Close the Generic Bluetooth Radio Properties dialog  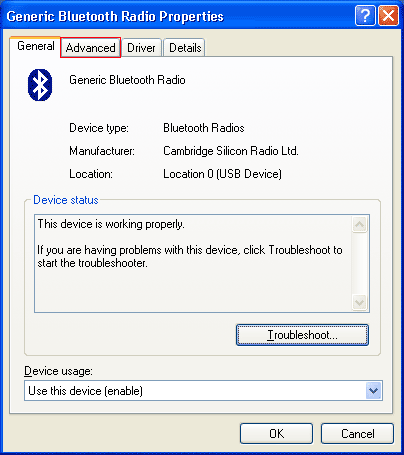[x=388, y=15]
